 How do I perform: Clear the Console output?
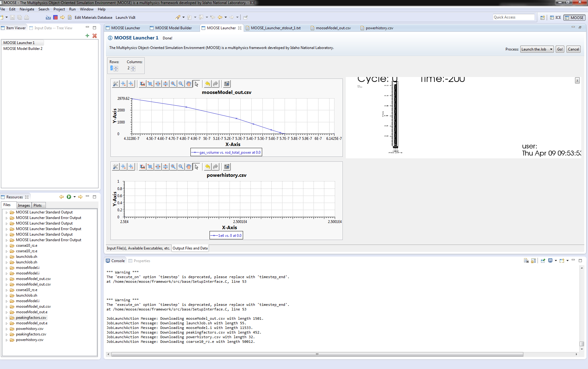pos(526,261)
